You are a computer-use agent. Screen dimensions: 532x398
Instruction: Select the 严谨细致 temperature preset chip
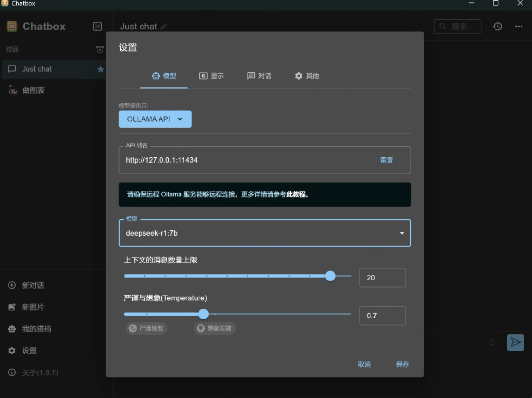click(x=147, y=328)
